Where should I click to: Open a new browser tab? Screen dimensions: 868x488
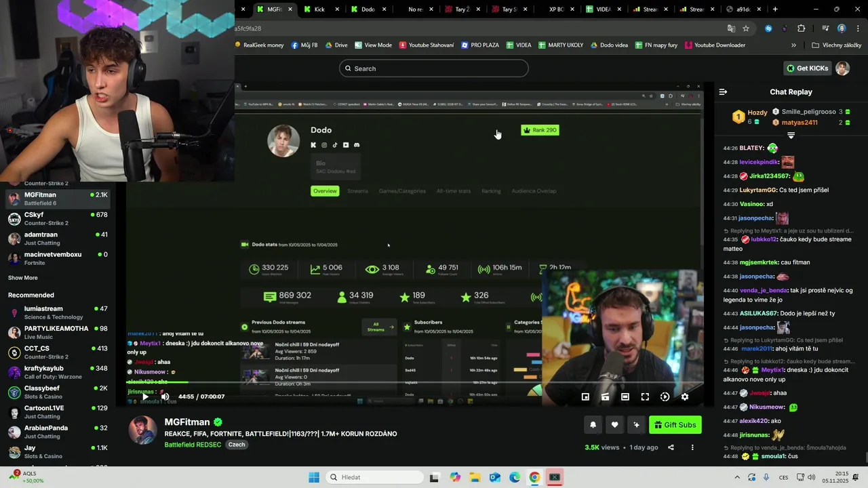point(775,9)
